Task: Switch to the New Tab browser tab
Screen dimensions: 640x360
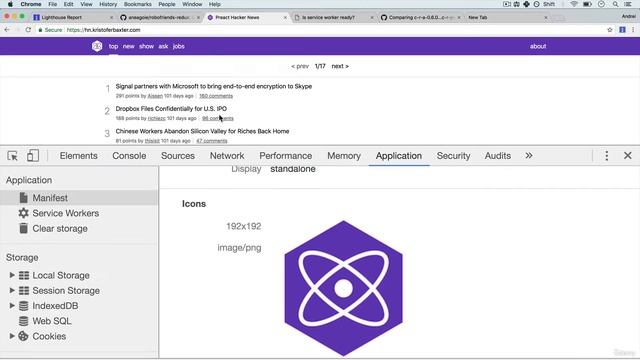Action: coord(478,18)
